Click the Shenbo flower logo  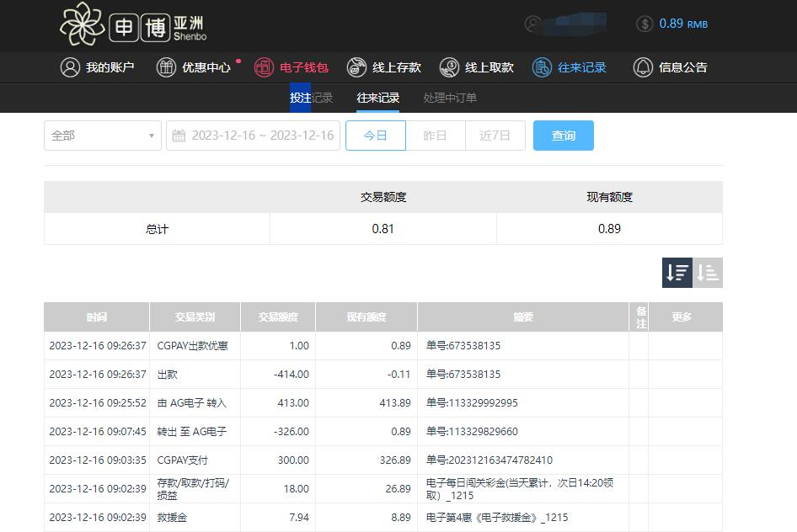pyautogui.click(x=82, y=24)
